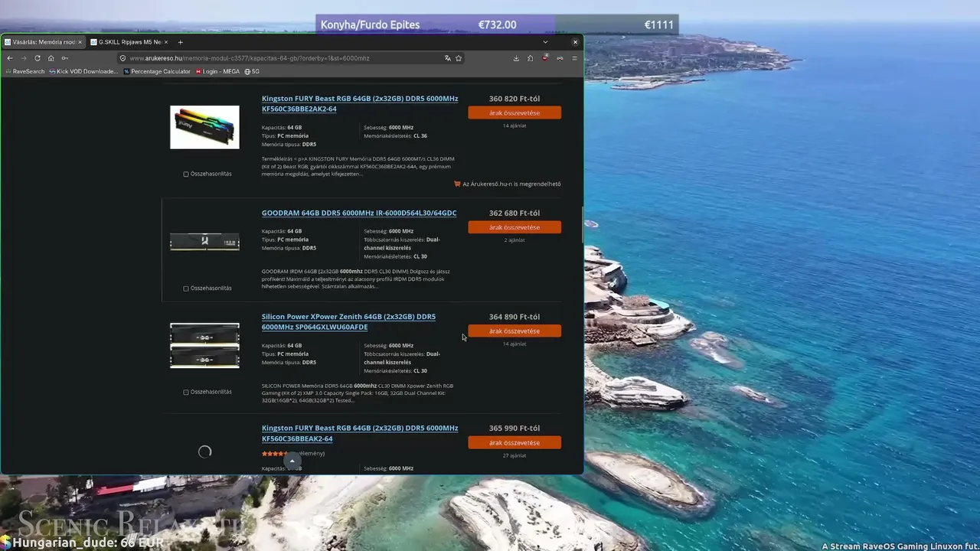The width and height of the screenshot is (980, 551).
Task: Click the Kingston FURY Beast RGB product thumbnail
Action: (204, 127)
